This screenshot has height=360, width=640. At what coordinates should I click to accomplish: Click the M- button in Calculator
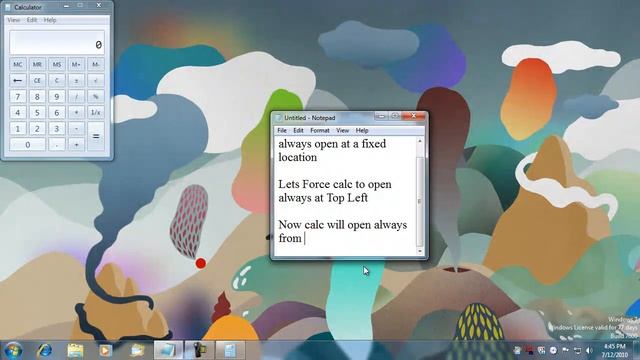(96, 64)
